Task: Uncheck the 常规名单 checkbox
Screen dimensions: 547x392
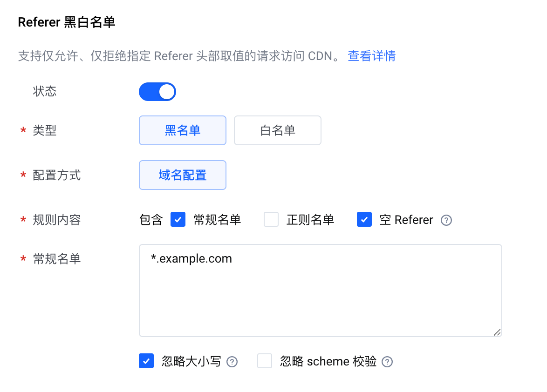Action: click(178, 220)
